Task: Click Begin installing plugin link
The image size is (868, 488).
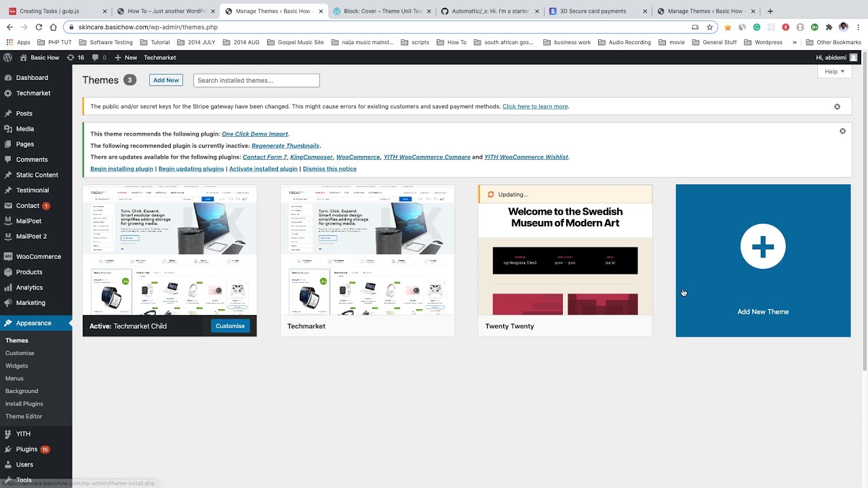Action: coord(121,169)
